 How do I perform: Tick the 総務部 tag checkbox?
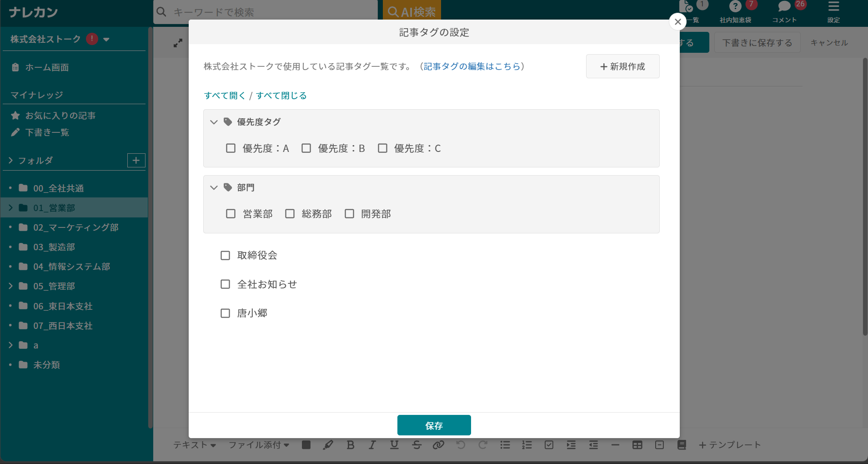[290, 214]
